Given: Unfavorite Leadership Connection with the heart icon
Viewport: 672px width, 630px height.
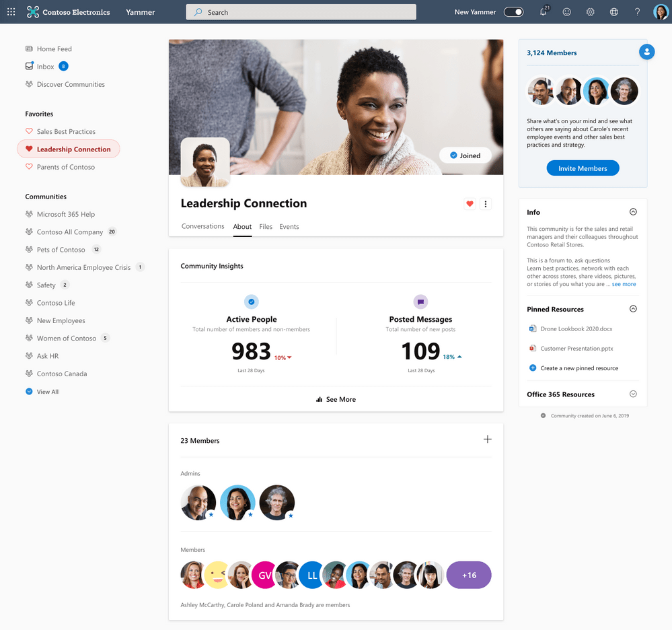Looking at the screenshot, I should pyautogui.click(x=469, y=203).
